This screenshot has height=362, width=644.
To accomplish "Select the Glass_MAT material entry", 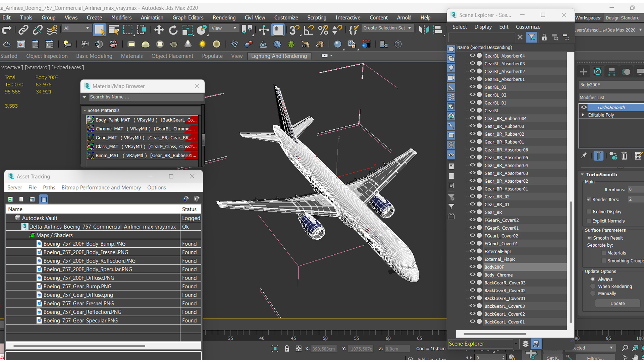I will pyautogui.click(x=142, y=146).
